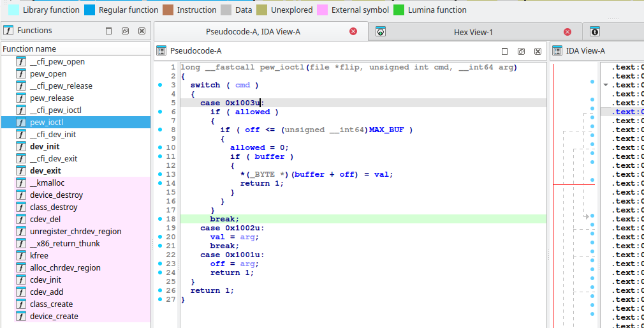644x328 pixels.
Task: Click Regular function legend swatch
Action: (89, 10)
